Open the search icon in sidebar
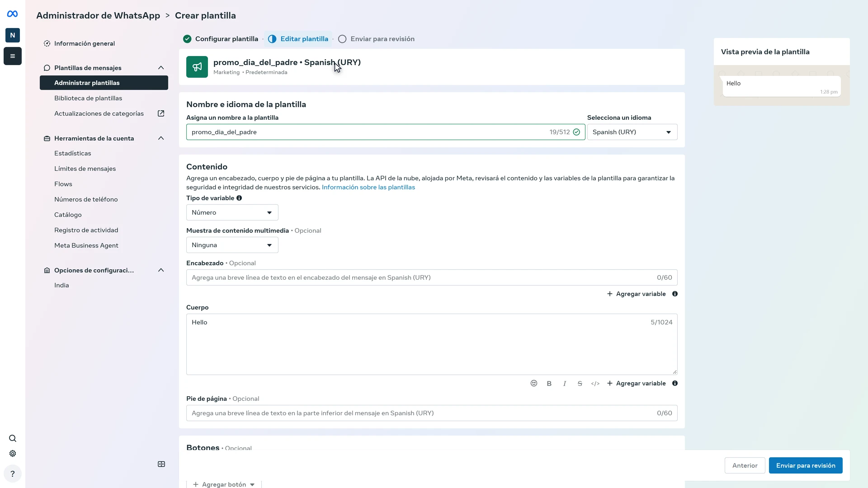This screenshot has width=868, height=488. (x=13, y=438)
